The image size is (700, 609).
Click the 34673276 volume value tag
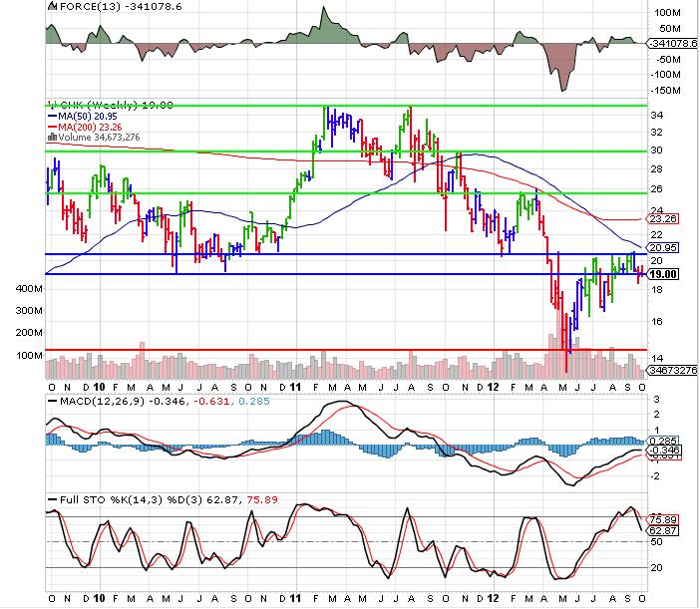click(x=672, y=370)
